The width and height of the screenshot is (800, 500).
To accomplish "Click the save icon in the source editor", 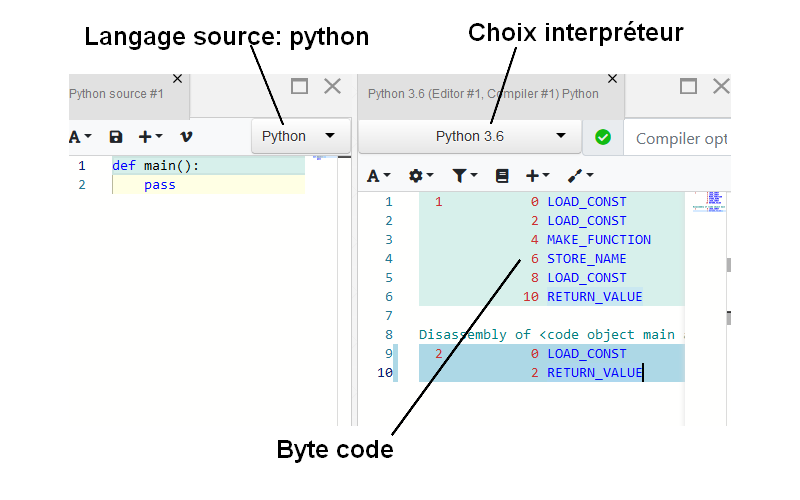I will [x=116, y=136].
